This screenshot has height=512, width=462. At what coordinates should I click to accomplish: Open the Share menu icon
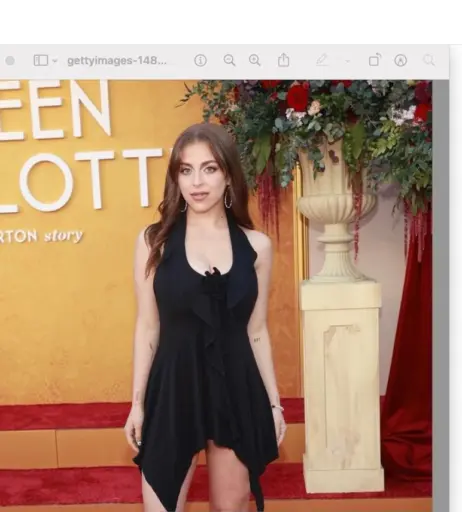point(283,60)
